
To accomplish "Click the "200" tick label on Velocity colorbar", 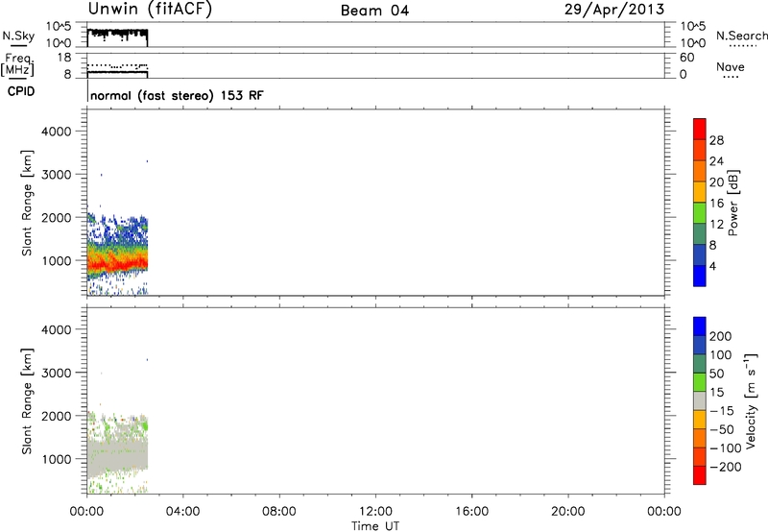I will (x=721, y=336).
